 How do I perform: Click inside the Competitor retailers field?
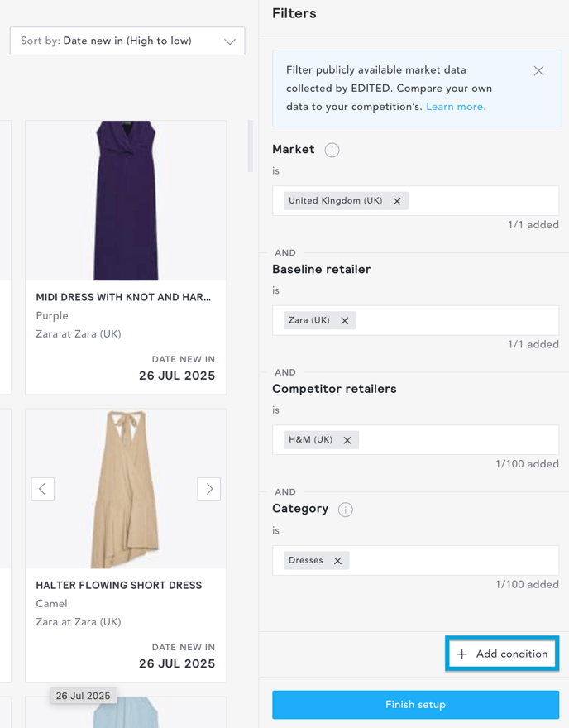458,439
